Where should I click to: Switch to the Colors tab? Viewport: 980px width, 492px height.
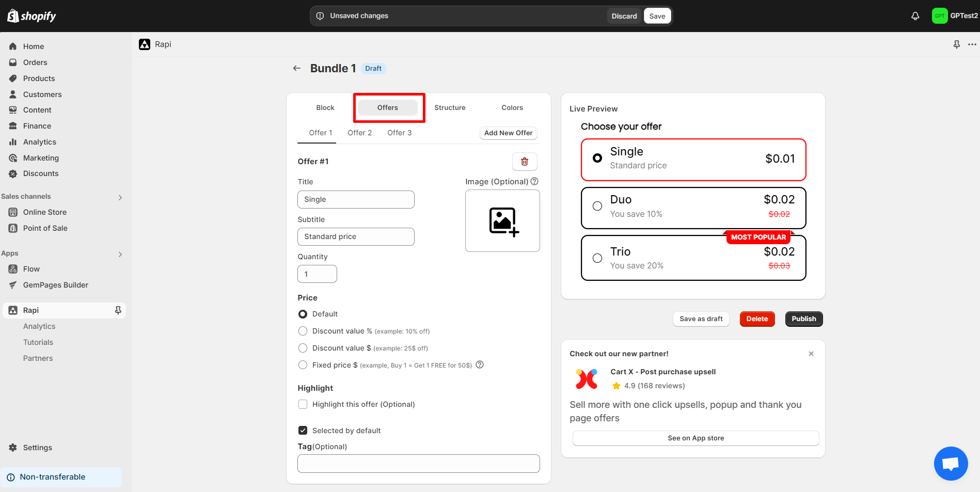(512, 107)
